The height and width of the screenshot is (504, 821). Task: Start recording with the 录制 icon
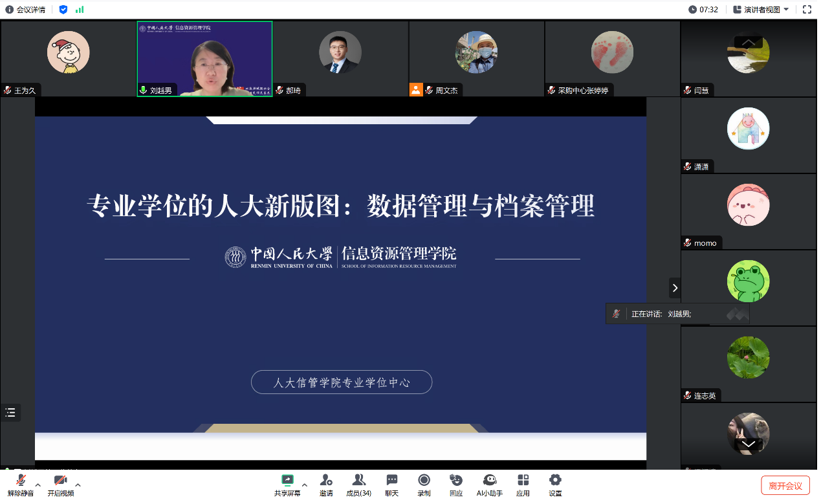click(424, 480)
